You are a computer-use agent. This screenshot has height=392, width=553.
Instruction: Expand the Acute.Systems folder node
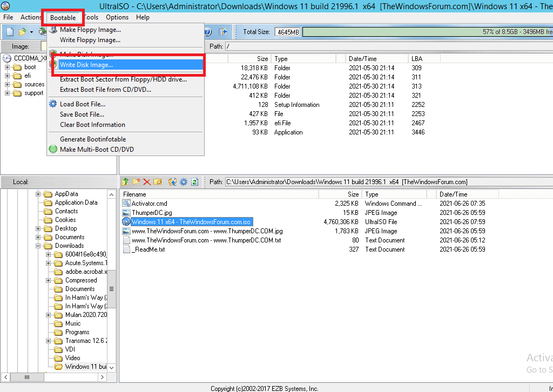pyautogui.click(x=48, y=263)
